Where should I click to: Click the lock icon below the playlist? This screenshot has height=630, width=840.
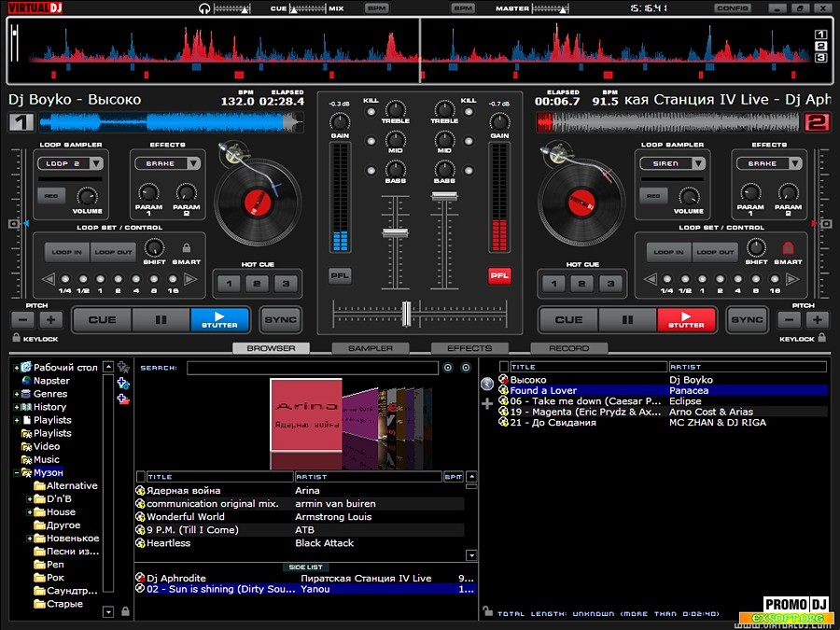pos(486,611)
